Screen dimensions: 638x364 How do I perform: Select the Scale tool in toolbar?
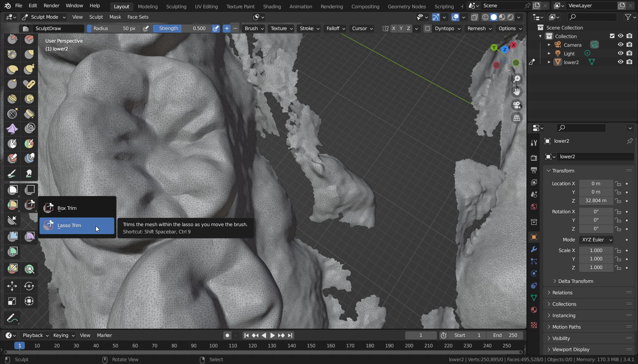coord(12,301)
